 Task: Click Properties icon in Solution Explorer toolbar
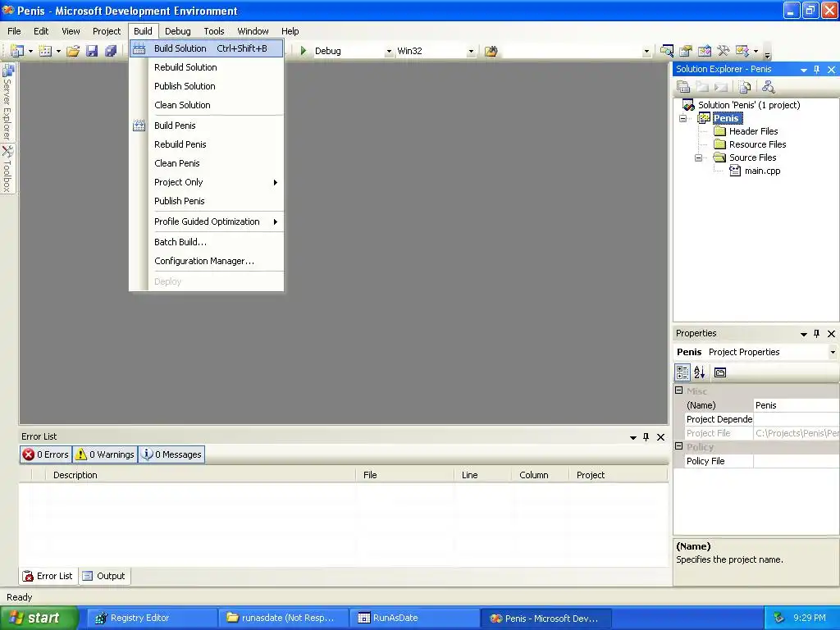tap(682, 87)
